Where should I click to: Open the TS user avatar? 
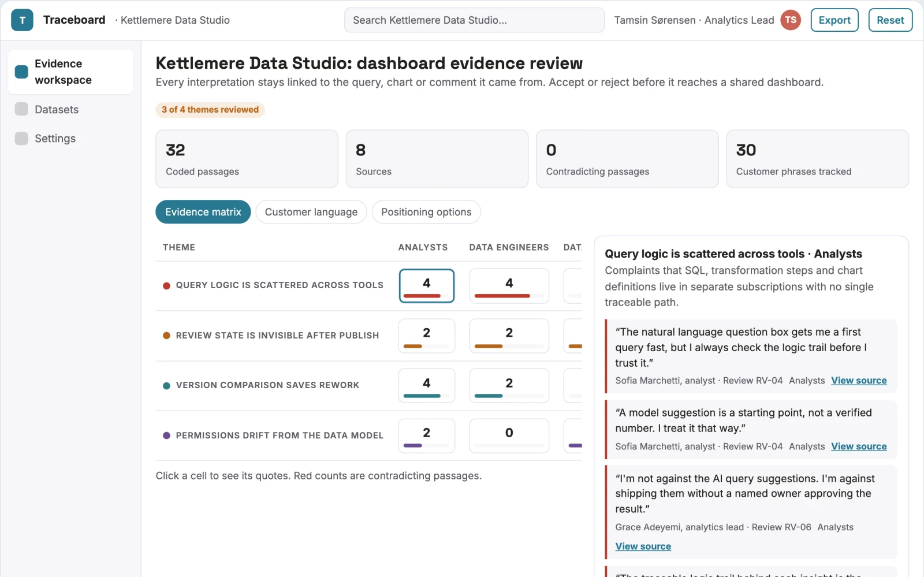[x=791, y=20]
